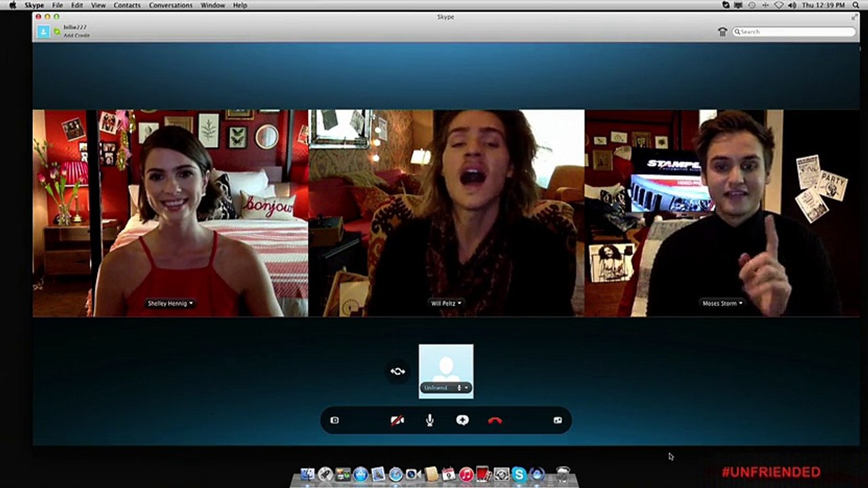Screen dimensions: 868x488
Task: Click the Spotlight magnifier in menu bar
Action: 856,5
